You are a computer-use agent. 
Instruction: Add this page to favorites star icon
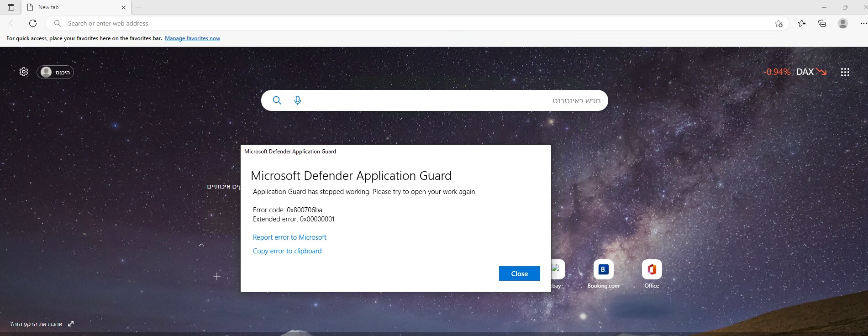click(x=779, y=23)
